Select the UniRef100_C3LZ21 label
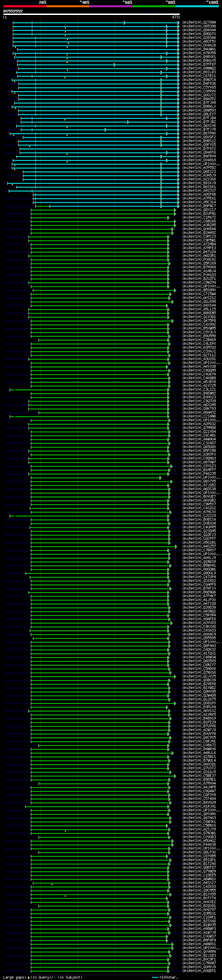 pos(199,390)
